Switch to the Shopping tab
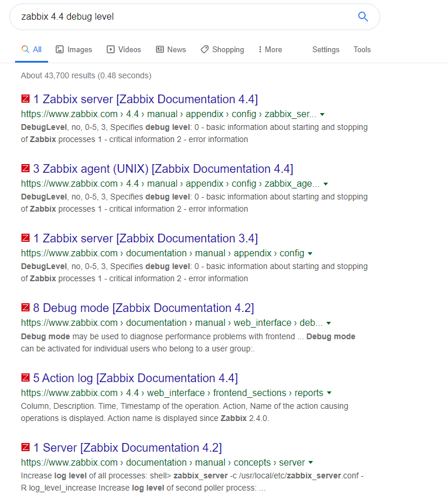The image size is (448, 501). tap(222, 49)
